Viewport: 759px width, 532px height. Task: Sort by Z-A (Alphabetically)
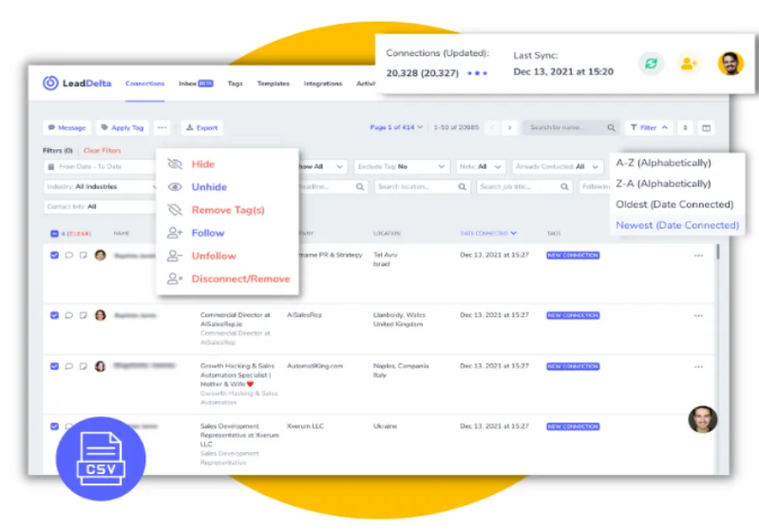(x=663, y=183)
